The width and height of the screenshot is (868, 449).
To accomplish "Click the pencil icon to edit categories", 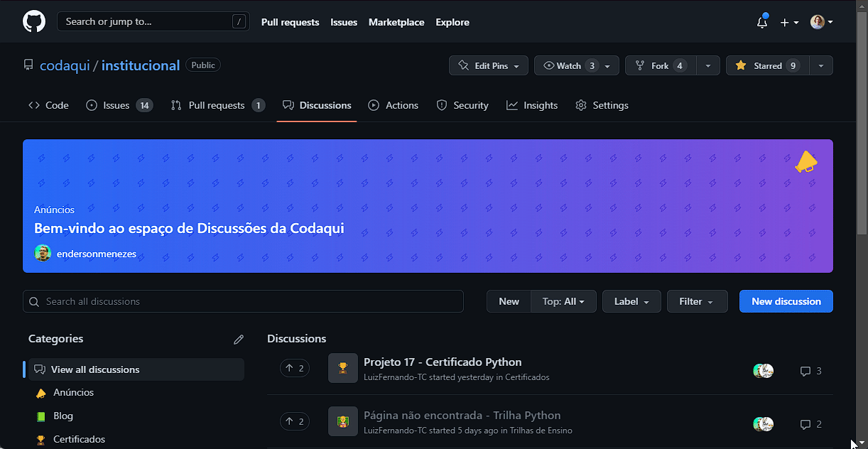I will point(239,340).
